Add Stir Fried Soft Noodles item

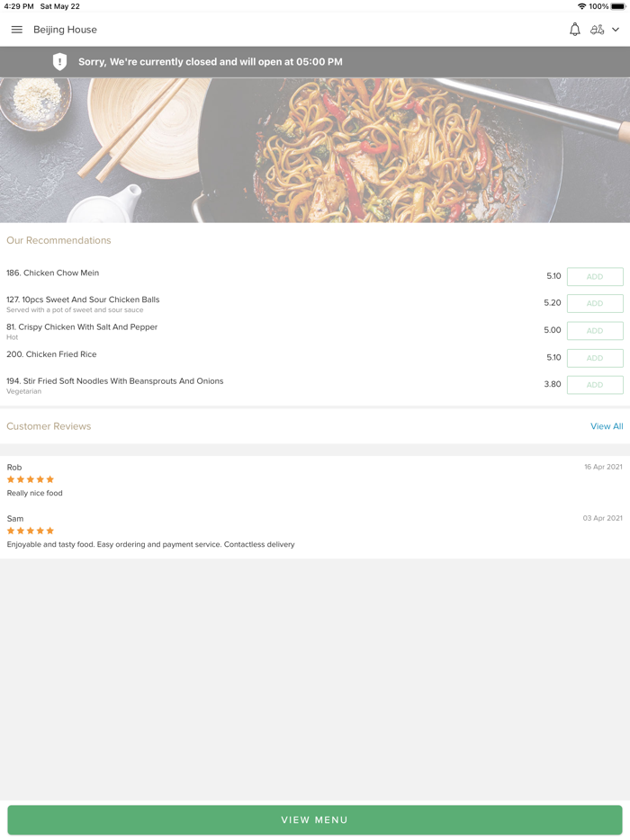(594, 385)
